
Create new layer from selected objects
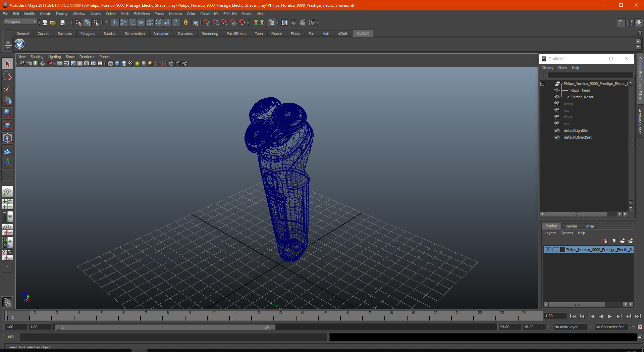[630, 241]
